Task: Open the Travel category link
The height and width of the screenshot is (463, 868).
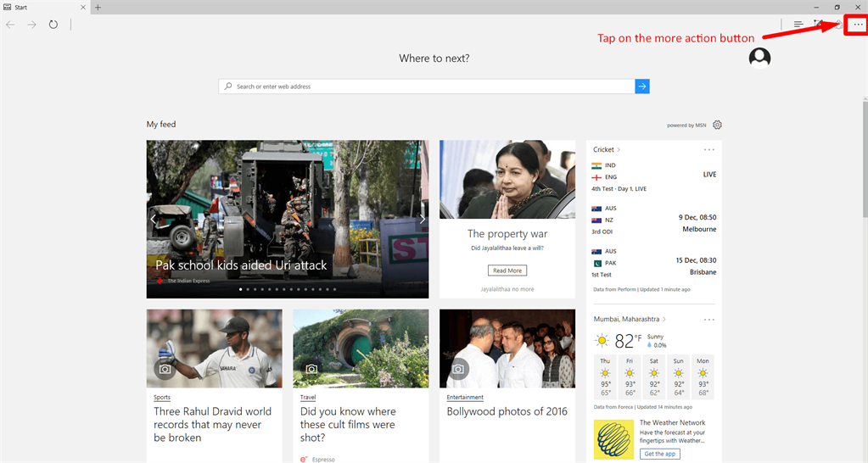Action: 308,397
